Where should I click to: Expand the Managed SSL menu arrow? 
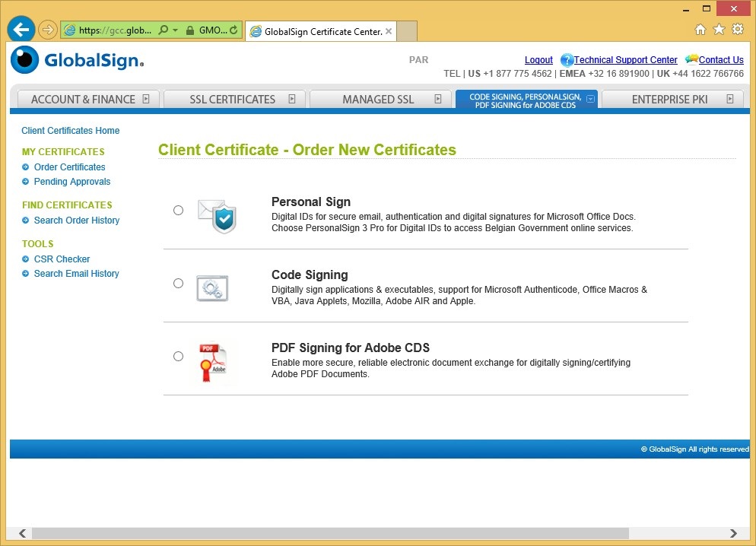(x=438, y=99)
